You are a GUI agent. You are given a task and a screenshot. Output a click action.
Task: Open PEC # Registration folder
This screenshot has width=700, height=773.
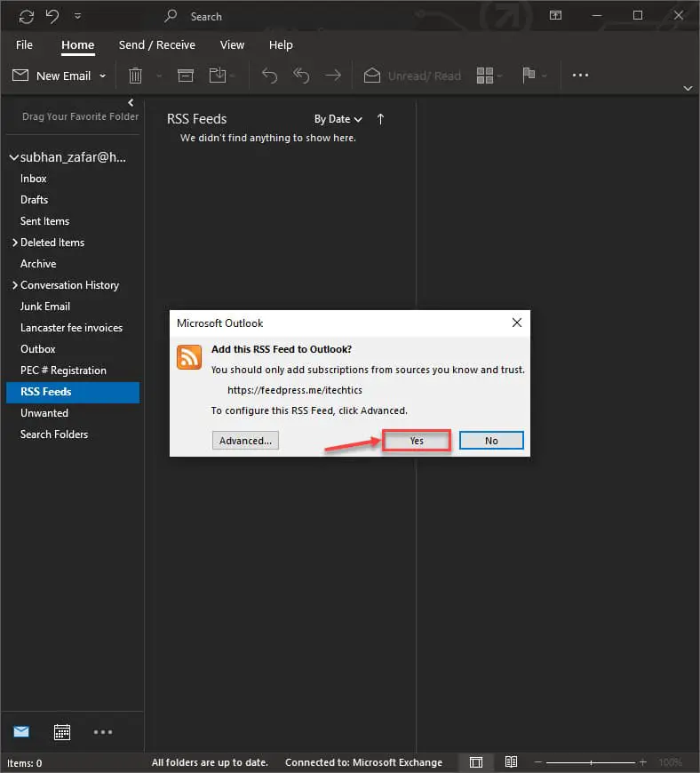[x=64, y=371]
